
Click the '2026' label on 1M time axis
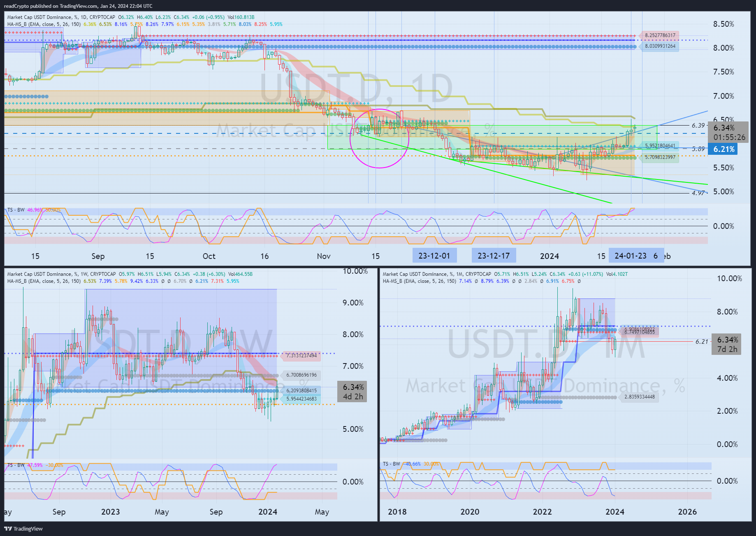coord(687,512)
